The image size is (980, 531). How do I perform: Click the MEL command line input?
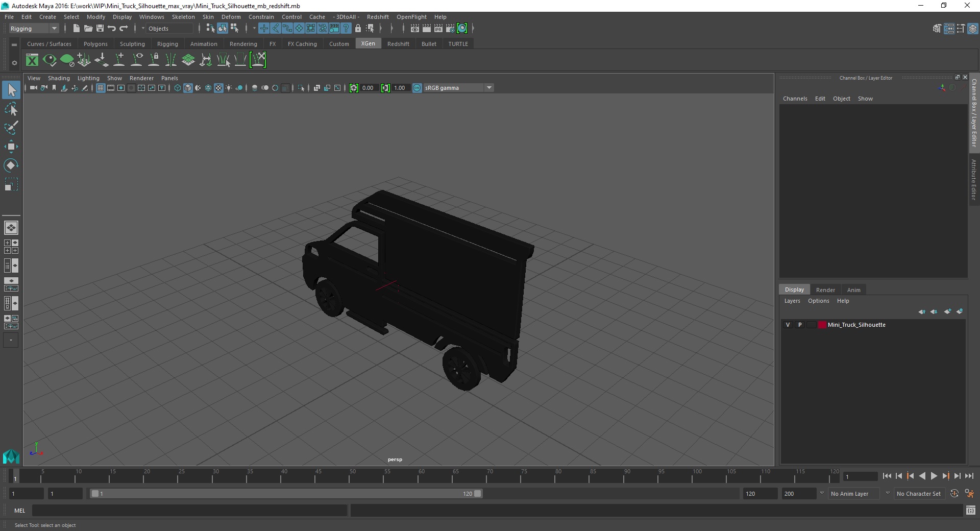pyautogui.click(x=189, y=510)
